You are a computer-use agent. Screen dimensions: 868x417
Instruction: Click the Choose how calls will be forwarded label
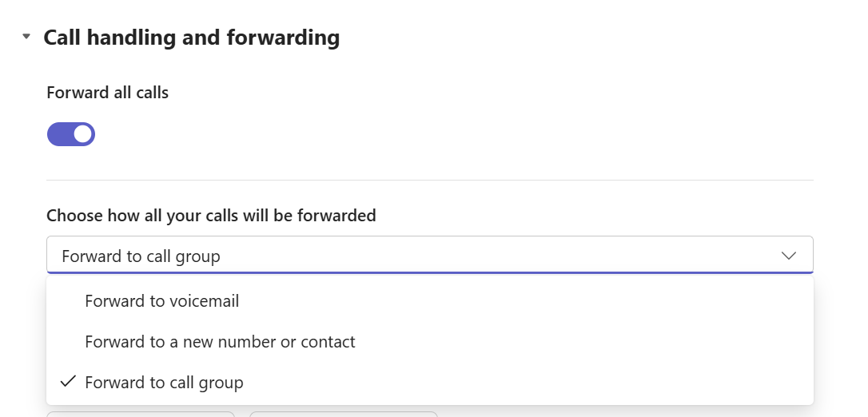tap(211, 216)
